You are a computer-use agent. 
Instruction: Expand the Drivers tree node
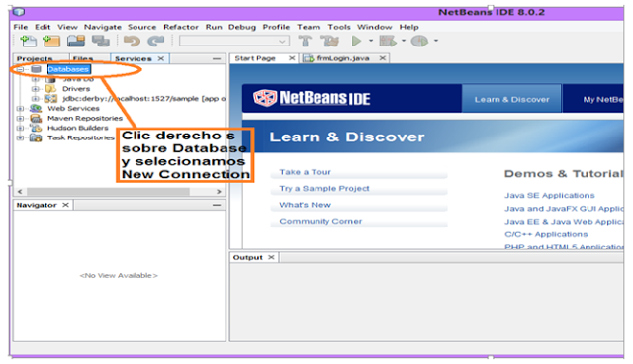click(x=35, y=89)
